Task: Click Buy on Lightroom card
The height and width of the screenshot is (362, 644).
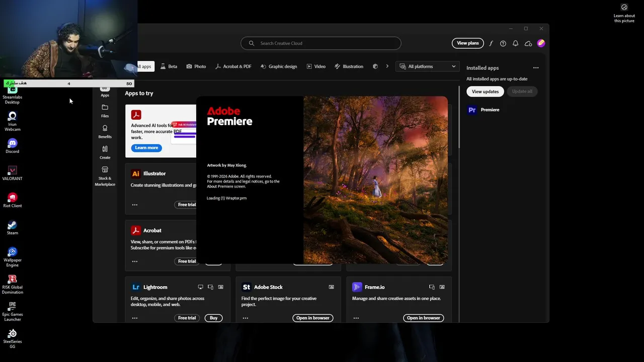Action: pos(214,318)
